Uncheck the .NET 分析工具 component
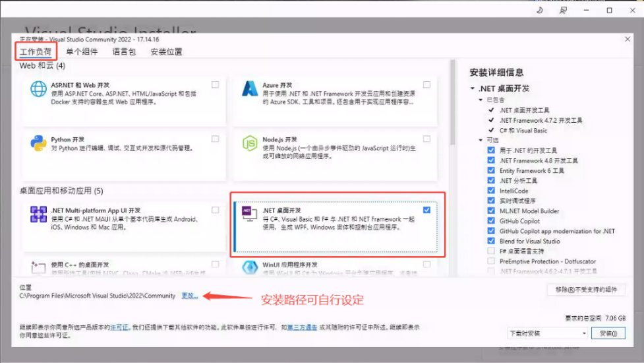The height and width of the screenshot is (363, 644). 491,180
